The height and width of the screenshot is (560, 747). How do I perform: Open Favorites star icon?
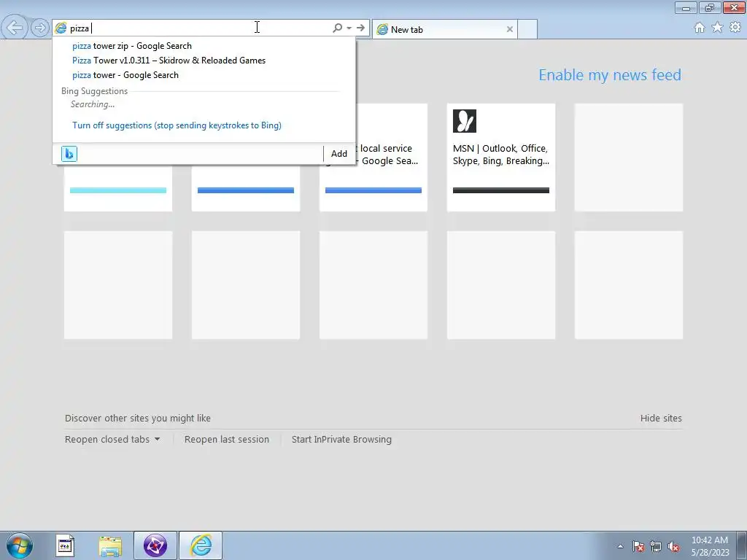coord(717,28)
